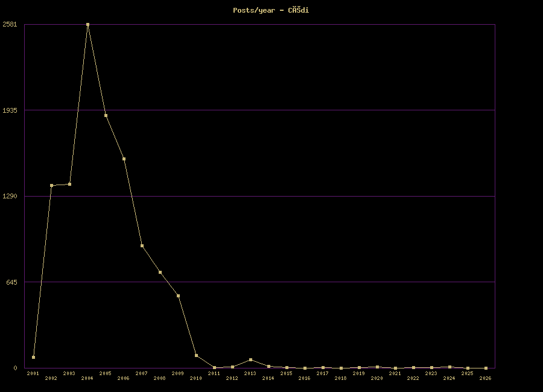Screen dimensions: 543x392
Task: Click the data marker for 2008
Action: point(160,273)
